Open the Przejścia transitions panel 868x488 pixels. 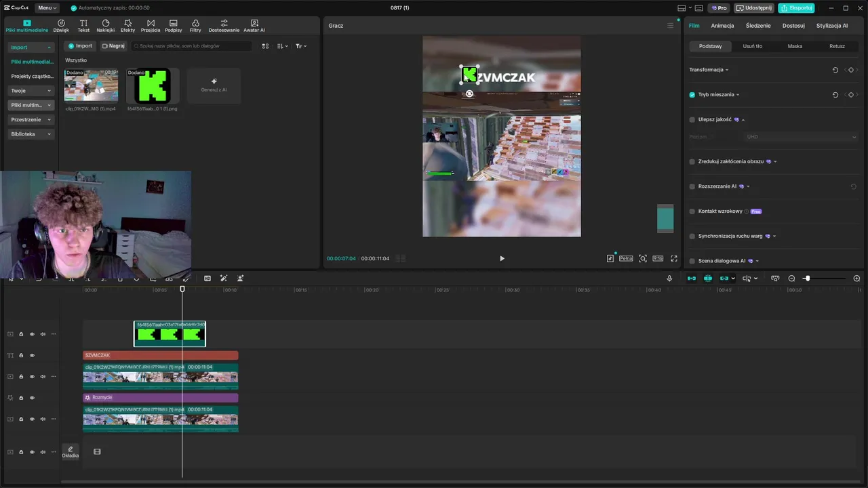coord(151,26)
